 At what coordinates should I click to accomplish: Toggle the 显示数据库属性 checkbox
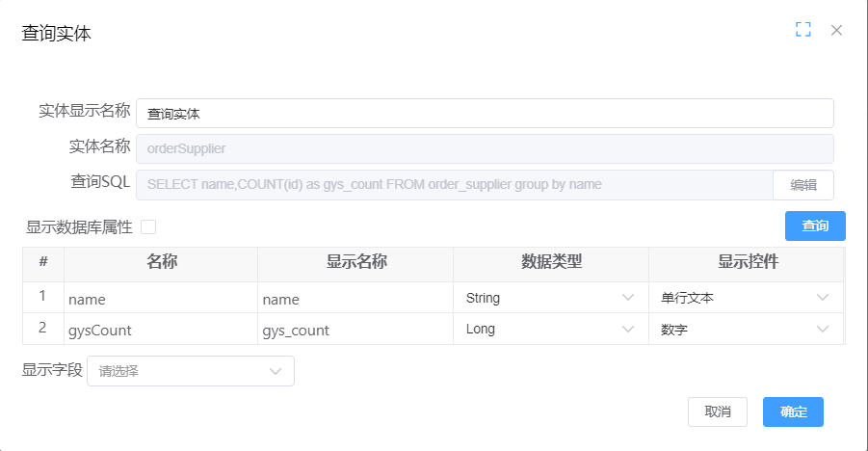(148, 226)
